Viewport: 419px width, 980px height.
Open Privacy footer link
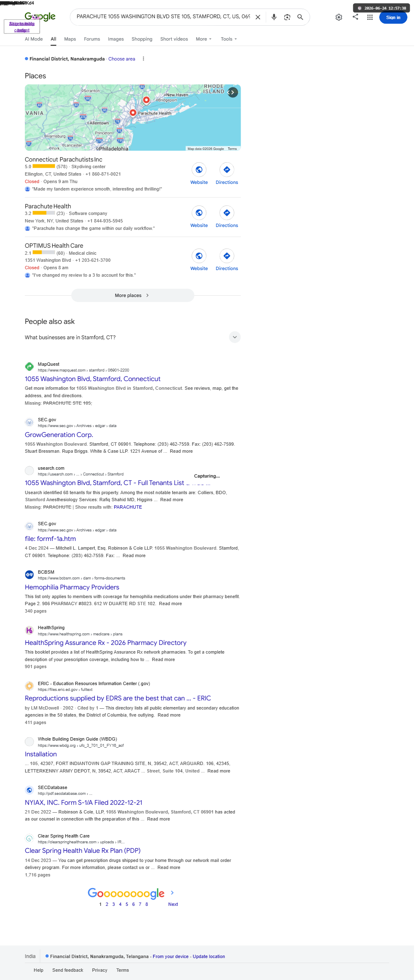coord(99,970)
